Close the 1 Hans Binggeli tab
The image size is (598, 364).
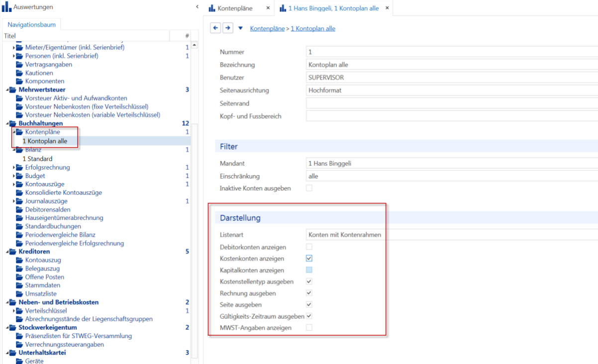tap(387, 8)
